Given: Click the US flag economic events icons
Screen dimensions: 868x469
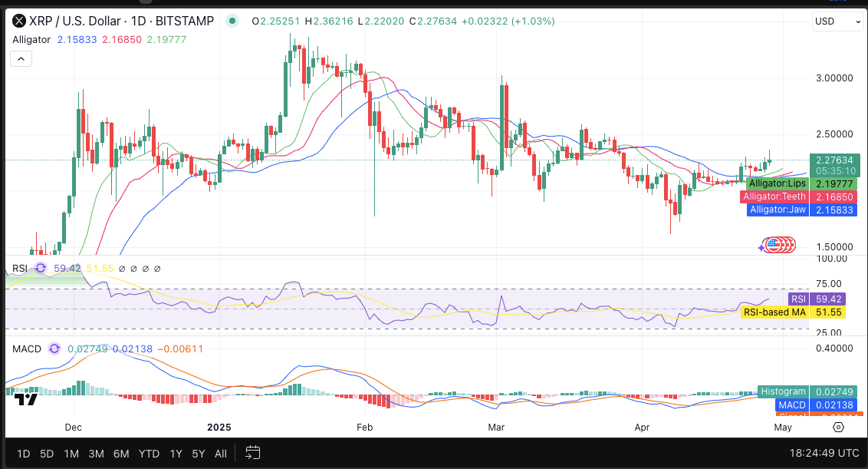Looking at the screenshot, I should (778, 244).
